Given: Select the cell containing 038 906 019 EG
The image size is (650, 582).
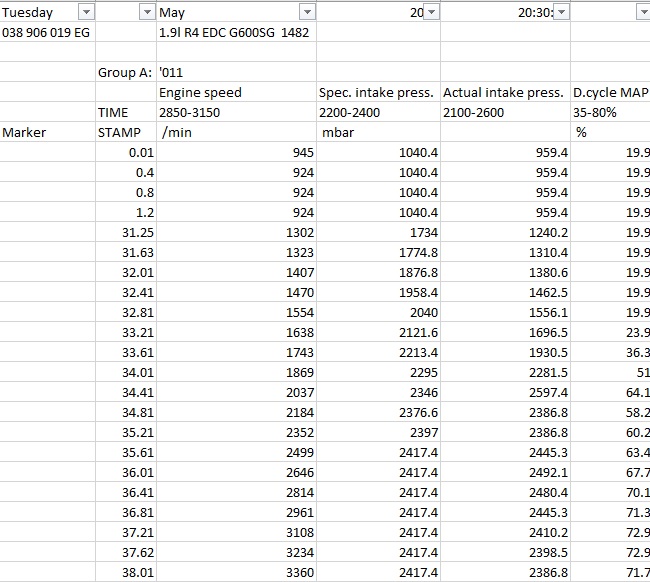Looking at the screenshot, I should point(46,32).
